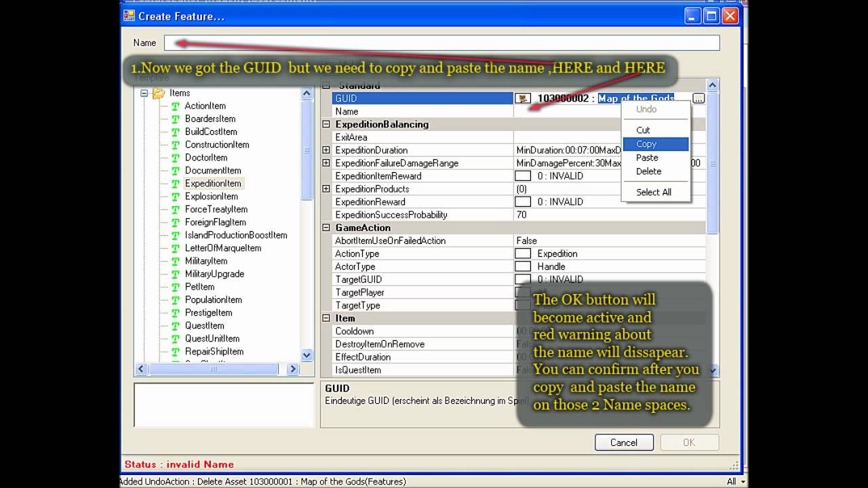Click the ExpeditionItemReward asset swatch
The width and height of the screenshot is (868, 488).
[x=523, y=176]
